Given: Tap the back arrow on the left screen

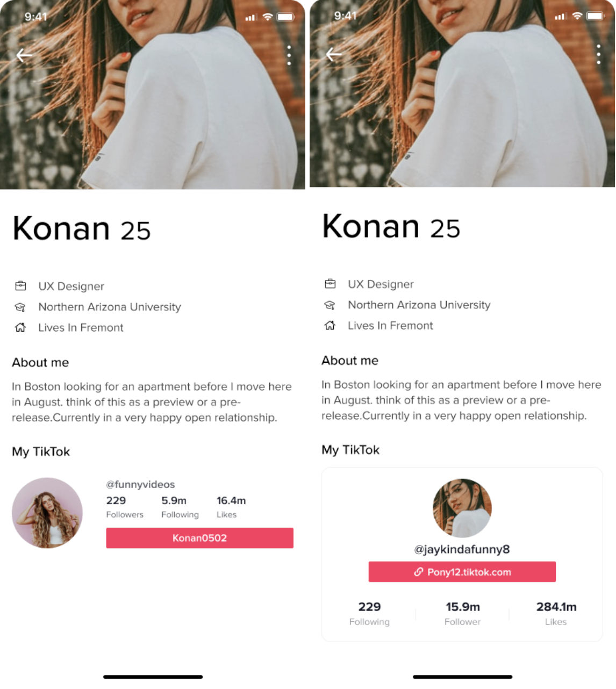Looking at the screenshot, I should [x=24, y=55].
